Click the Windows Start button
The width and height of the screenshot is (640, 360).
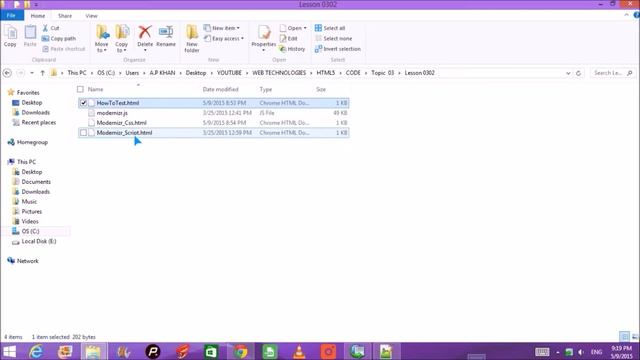[x=9, y=351]
